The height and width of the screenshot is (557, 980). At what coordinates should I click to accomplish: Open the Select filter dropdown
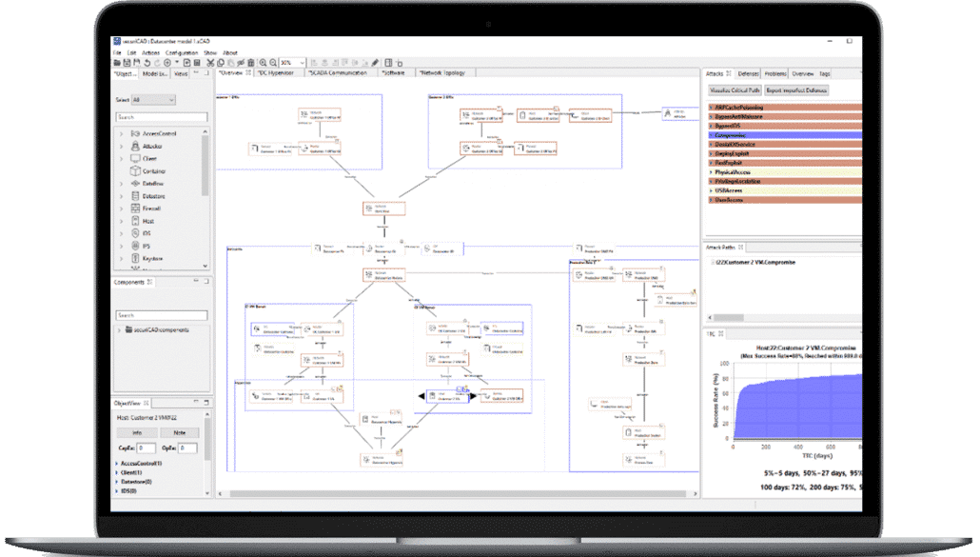click(x=153, y=100)
